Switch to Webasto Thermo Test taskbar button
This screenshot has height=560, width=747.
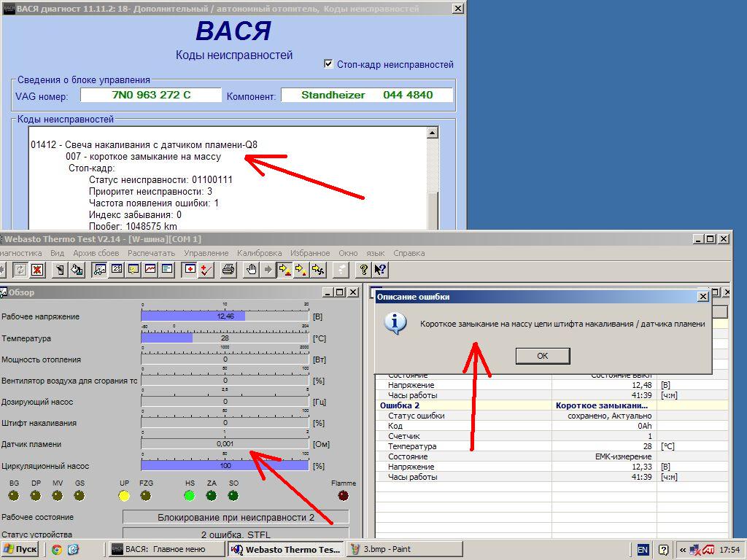pyautogui.click(x=285, y=550)
